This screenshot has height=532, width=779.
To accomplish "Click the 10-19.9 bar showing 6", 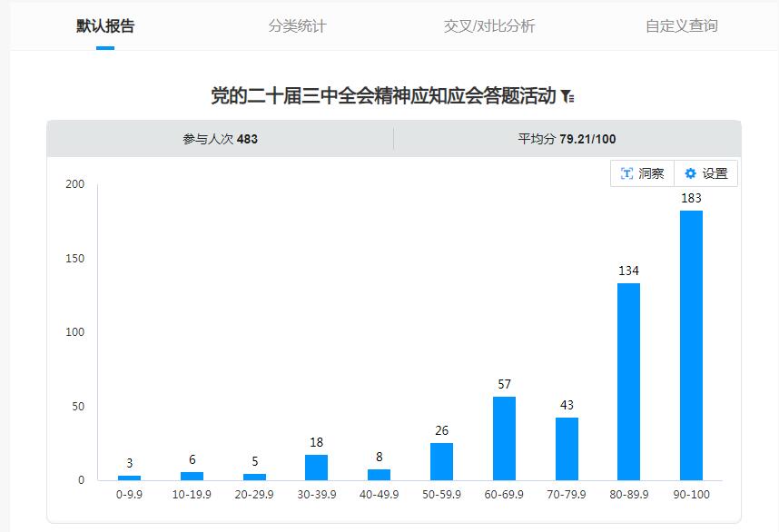I will [x=192, y=476].
